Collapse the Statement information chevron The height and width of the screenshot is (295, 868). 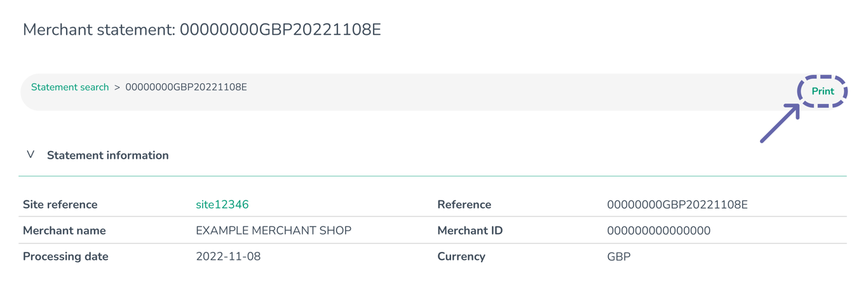pos(31,155)
